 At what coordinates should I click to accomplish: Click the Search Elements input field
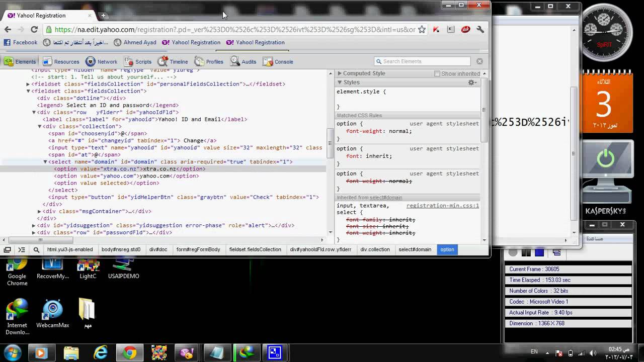[x=422, y=61]
